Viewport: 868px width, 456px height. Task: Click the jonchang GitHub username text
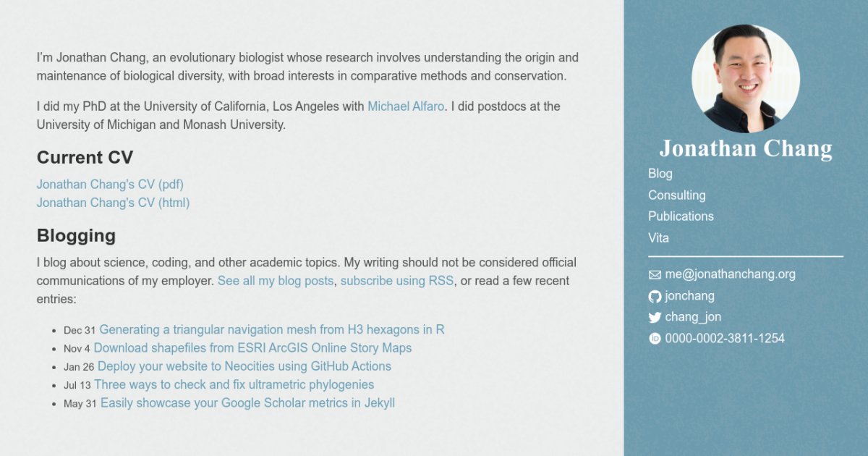(x=689, y=296)
